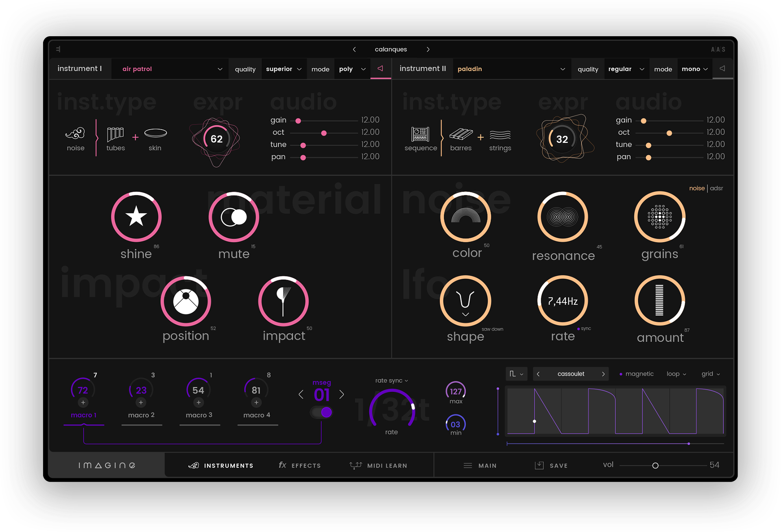Go to next preset after calanques
The height and width of the screenshot is (532, 781).
pyautogui.click(x=428, y=49)
